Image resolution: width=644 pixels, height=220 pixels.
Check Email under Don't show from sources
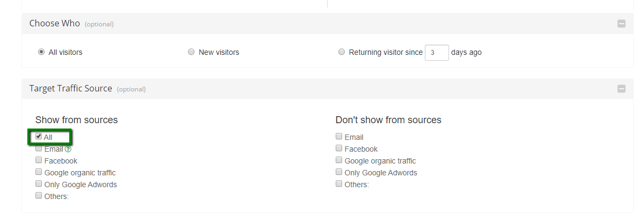pos(339,137)
